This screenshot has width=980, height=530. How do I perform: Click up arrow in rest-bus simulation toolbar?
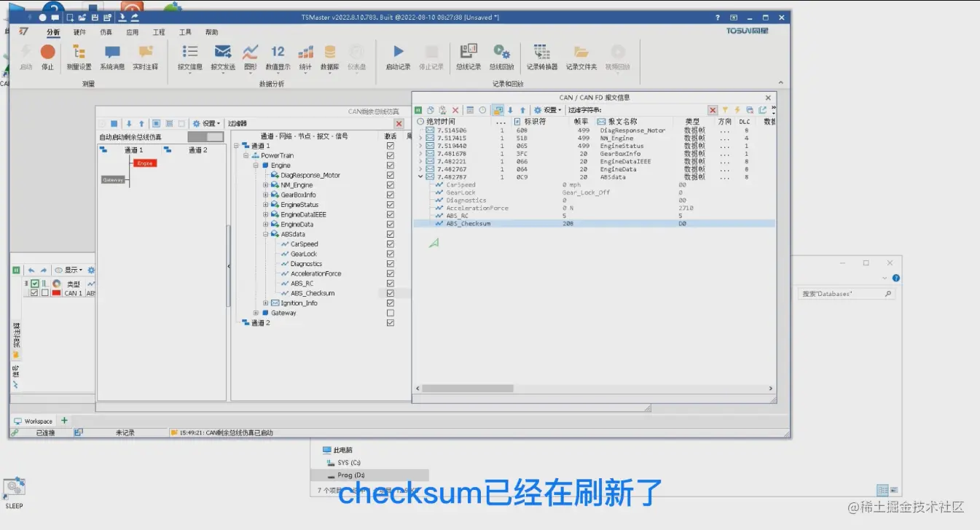pyautogui.click(x=142, y=123)
